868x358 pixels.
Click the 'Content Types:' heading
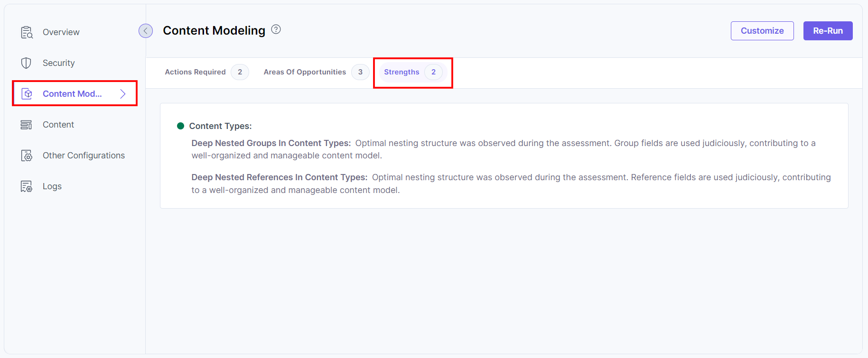pyautogui.click(x=220, y=126)
